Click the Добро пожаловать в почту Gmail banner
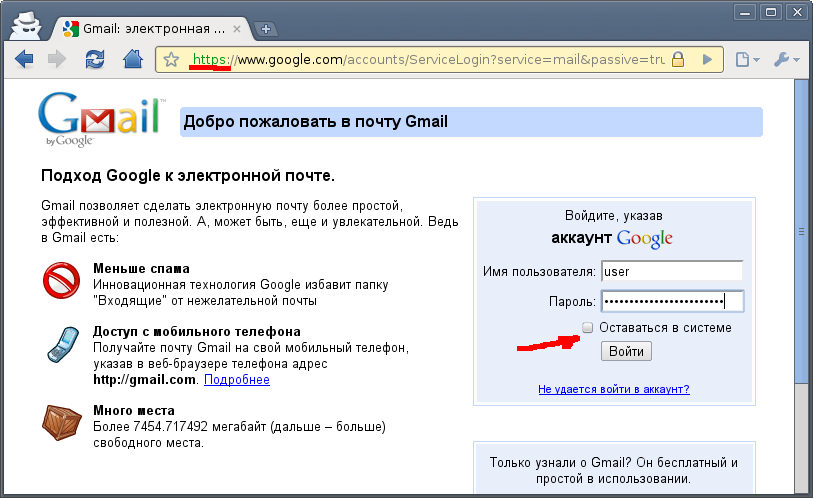 [471, 122]
